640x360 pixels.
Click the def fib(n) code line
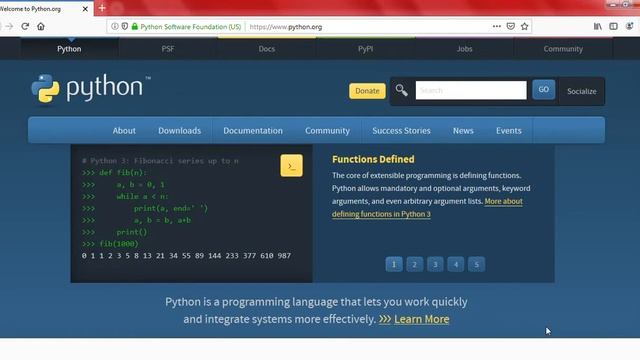pos(114,173)
